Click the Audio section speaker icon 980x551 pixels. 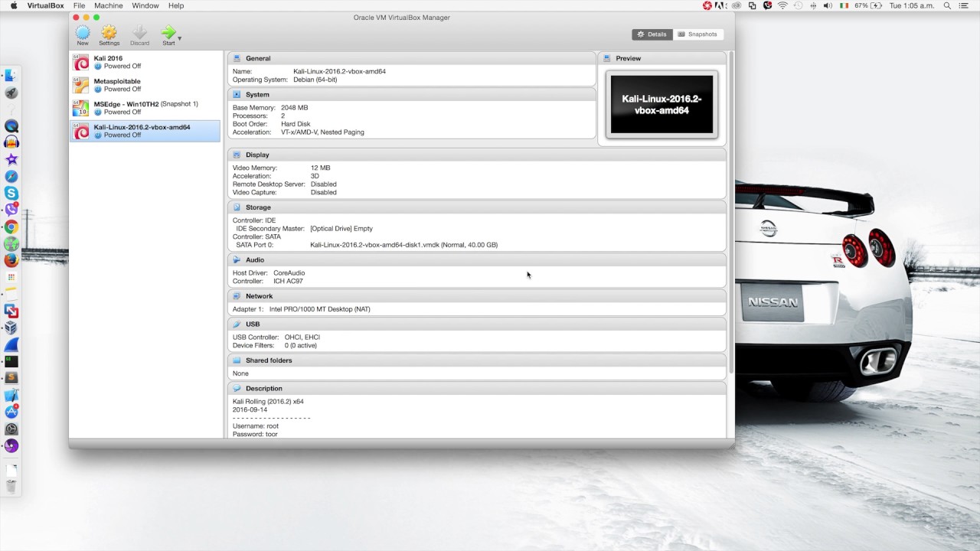237,260
